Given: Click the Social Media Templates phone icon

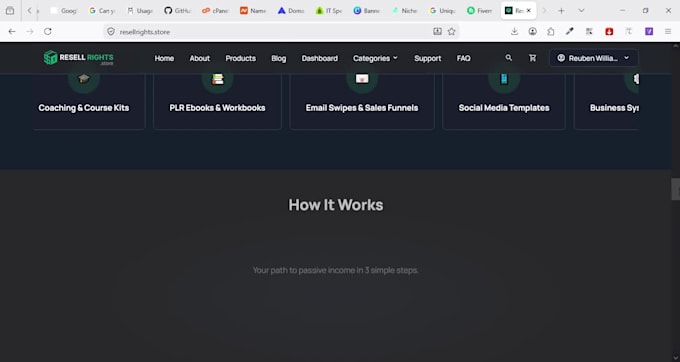Looking at the screenshot, I should click(504, 78).
